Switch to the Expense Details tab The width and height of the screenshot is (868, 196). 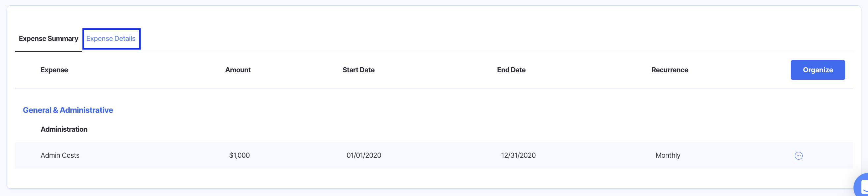(x=111, y=39)
